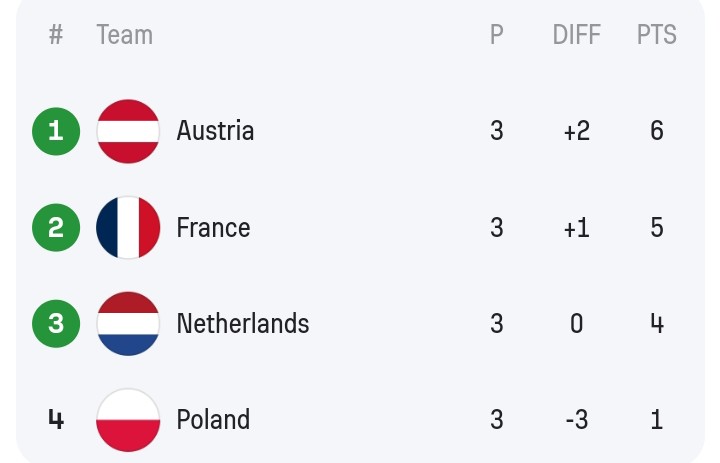Click the P column header

coord(497,34)
